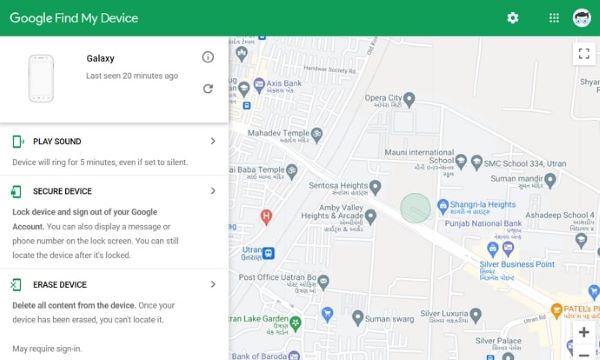Click the PATEL's restaurant orange marker
Image resolution: width=600 pixels, height=360 pixels.
(556, 311)
